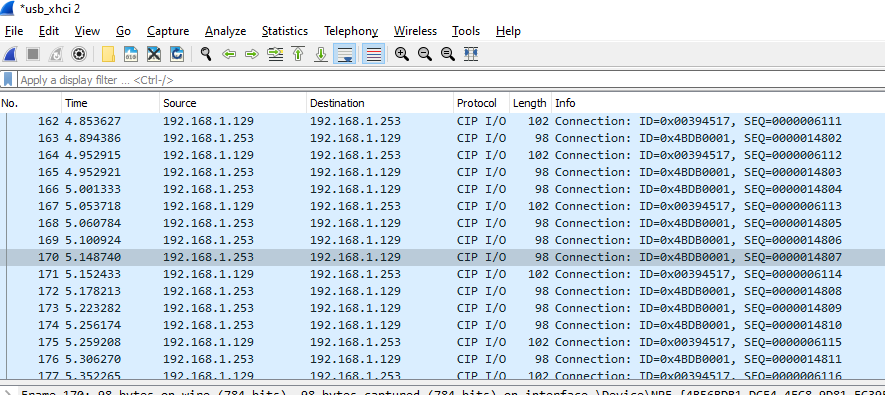Open the Analyze menu

coord(226,31)
